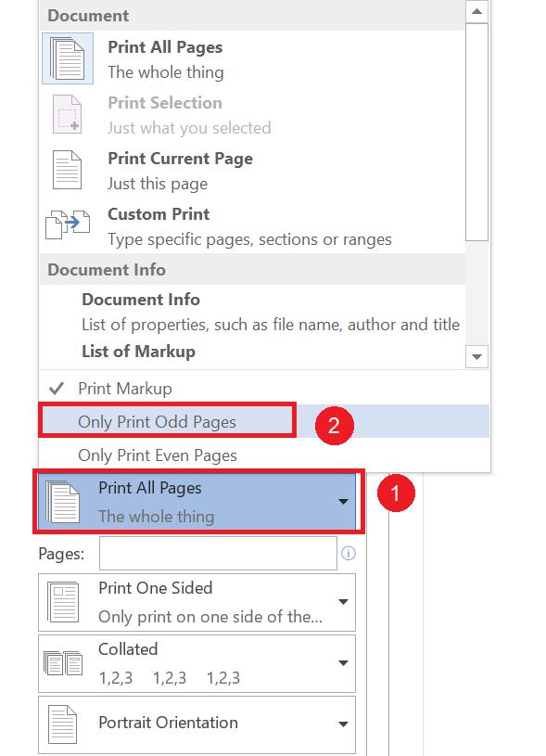Open the Portrait Orientation dropdown
Viewport: 546px width, 756px height.
click(x=341, y=724)
